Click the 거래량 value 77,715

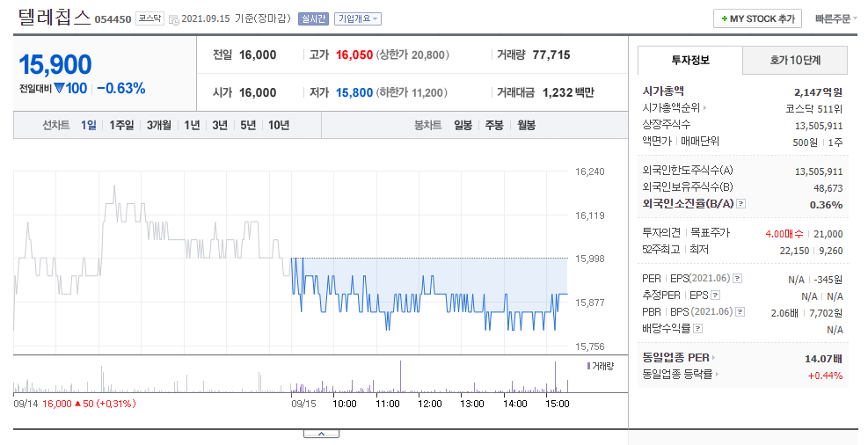[x=551, y=55]
